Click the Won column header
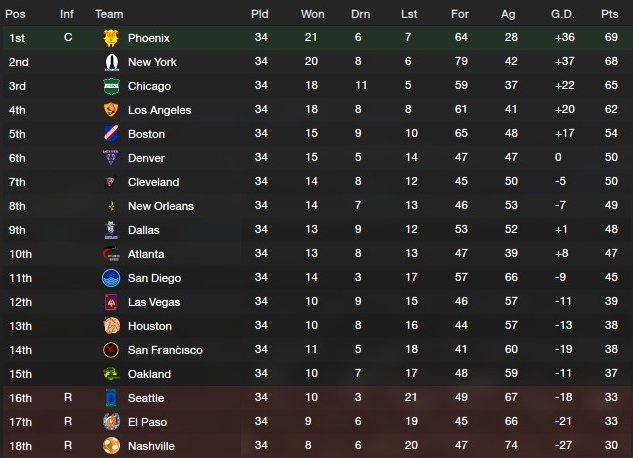Viewport: 633px width, 458px height. [x=312, y=14]
